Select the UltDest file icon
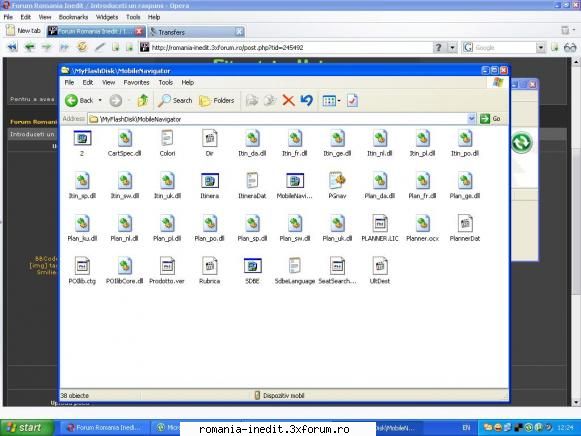Screen dimensions: 581x436 [x=380, y=271]
